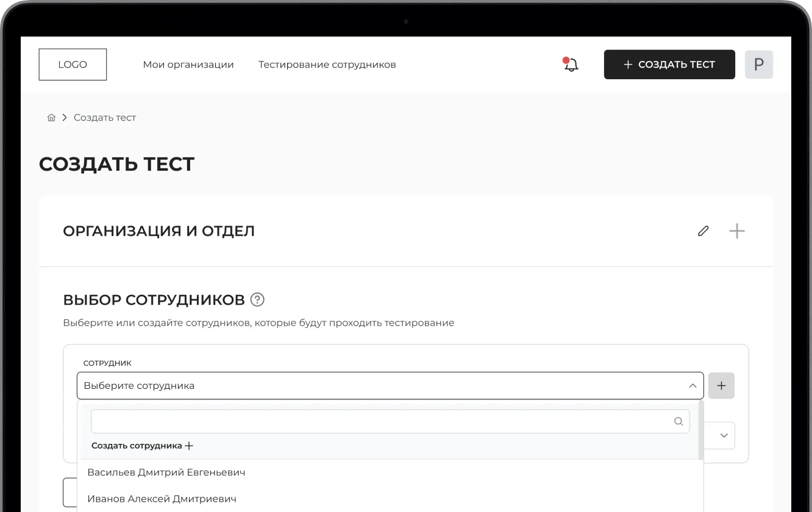Expand organization section with plus icon

736,231
